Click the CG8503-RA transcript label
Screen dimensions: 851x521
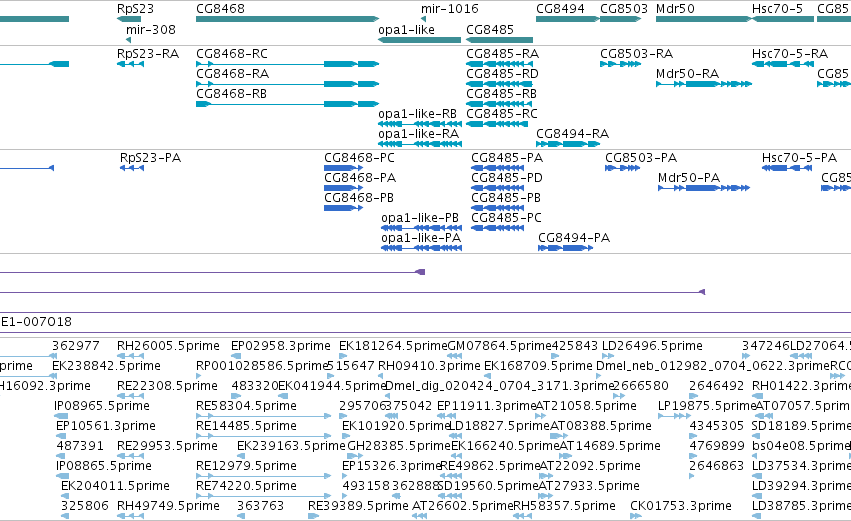tap(636, 54)
